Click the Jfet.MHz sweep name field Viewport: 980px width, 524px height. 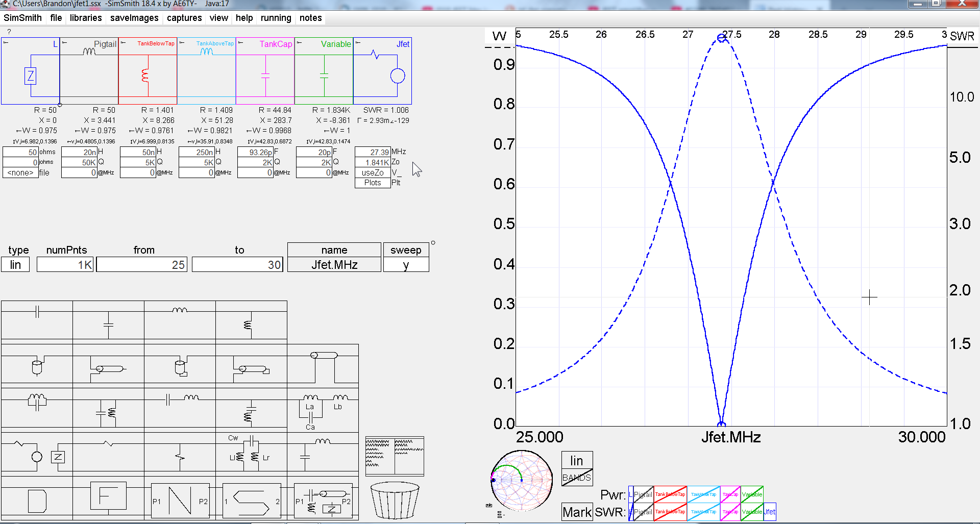[334, 264]
